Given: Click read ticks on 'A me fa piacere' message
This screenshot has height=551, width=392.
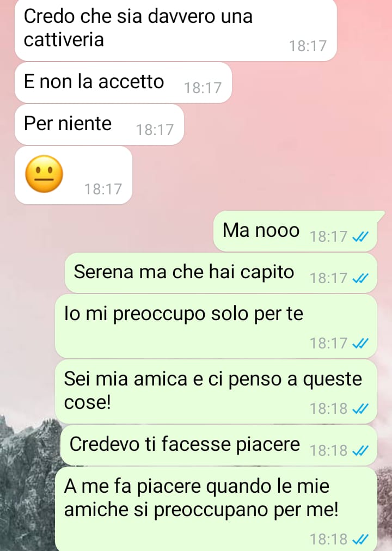Looking at the screenshot, I should point(360,539).
